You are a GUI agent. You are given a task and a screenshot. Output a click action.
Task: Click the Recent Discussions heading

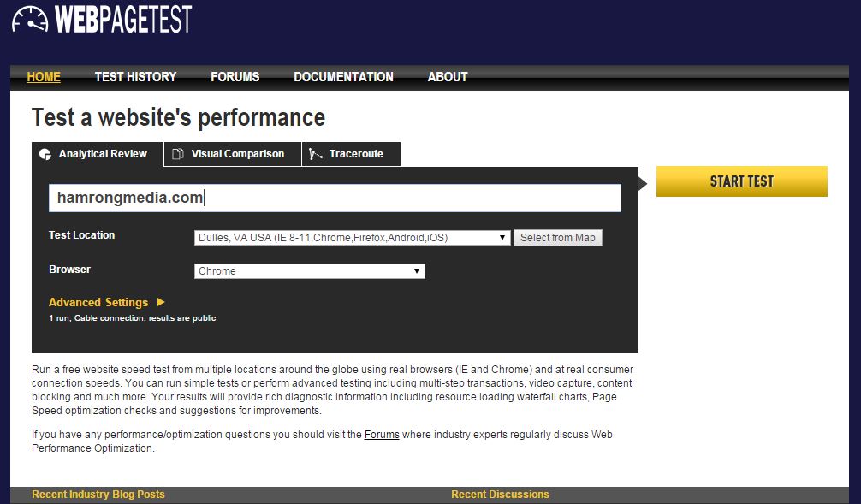click(x=500, y=494)
